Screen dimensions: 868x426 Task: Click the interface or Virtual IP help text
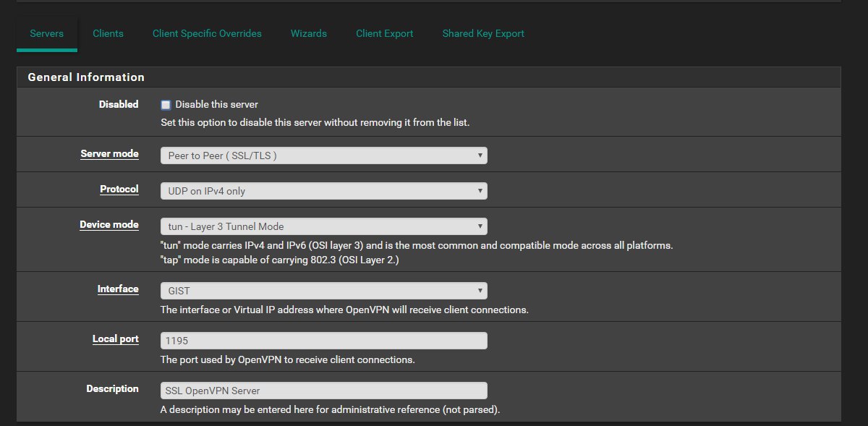344,310
